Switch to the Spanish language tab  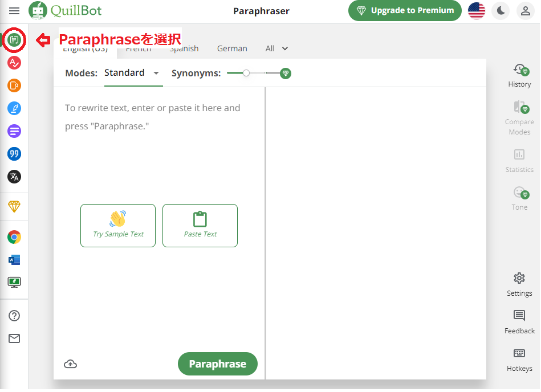[184, 49]
